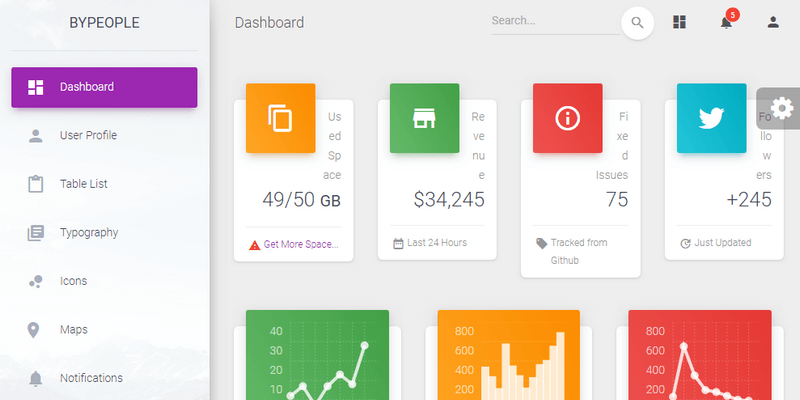Click the BYPEOPLE brand link
The image size is (800, 400).
point(104,22)
